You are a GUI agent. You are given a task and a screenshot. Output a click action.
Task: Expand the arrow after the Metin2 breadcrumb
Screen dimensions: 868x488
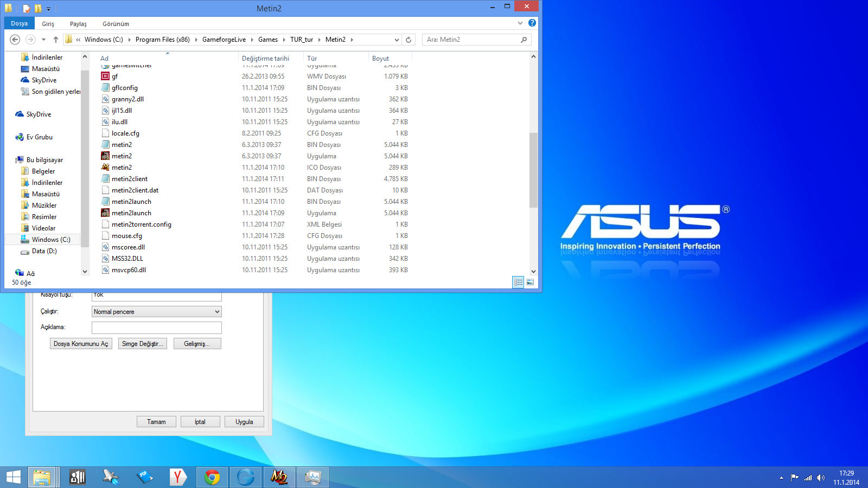click(x=352, y=40)
